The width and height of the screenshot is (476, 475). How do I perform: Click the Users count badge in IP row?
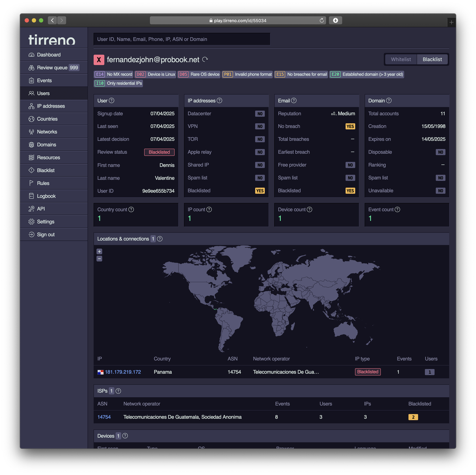coord(430,372)
